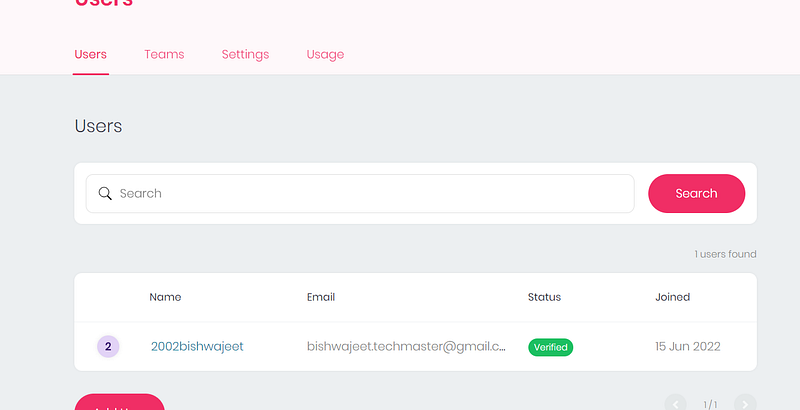800x410 pixels.
Task: Click the Name column header
Action: (165, 297)
